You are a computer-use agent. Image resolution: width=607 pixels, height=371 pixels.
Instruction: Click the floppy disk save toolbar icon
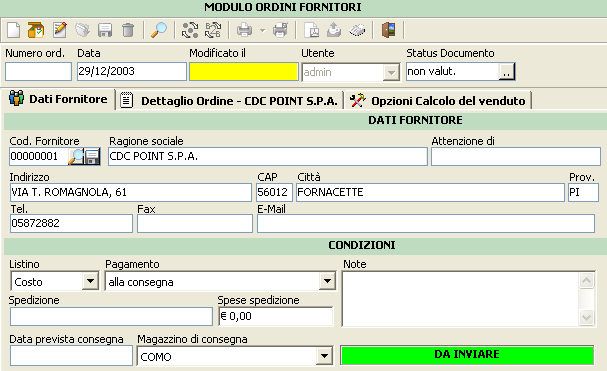click(x=105, y=30)
